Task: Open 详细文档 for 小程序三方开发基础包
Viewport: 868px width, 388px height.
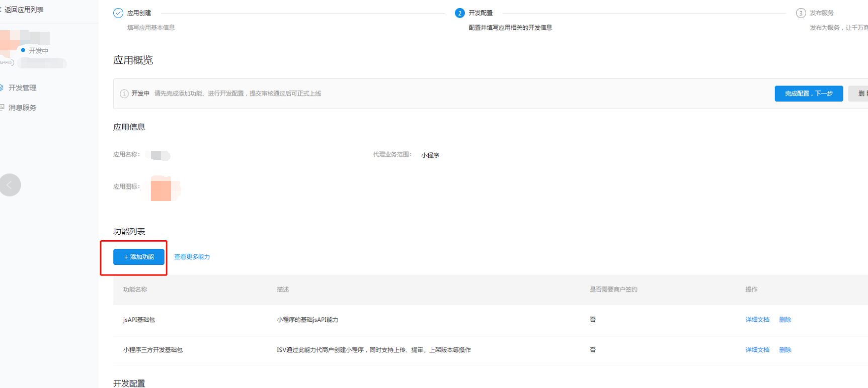Action: (757, 350)
